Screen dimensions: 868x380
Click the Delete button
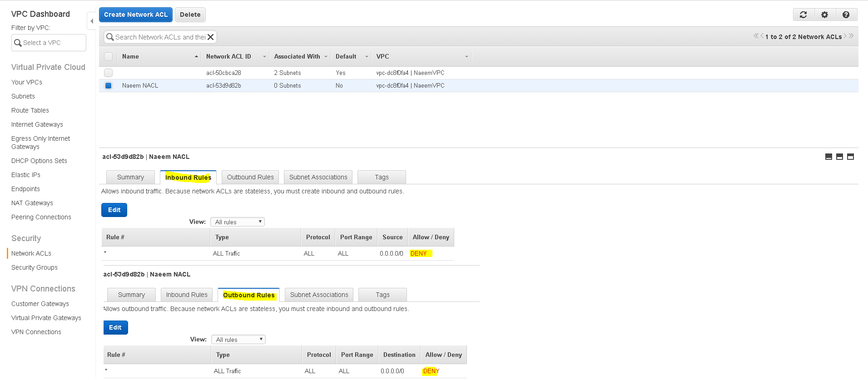tap(190, 15)
